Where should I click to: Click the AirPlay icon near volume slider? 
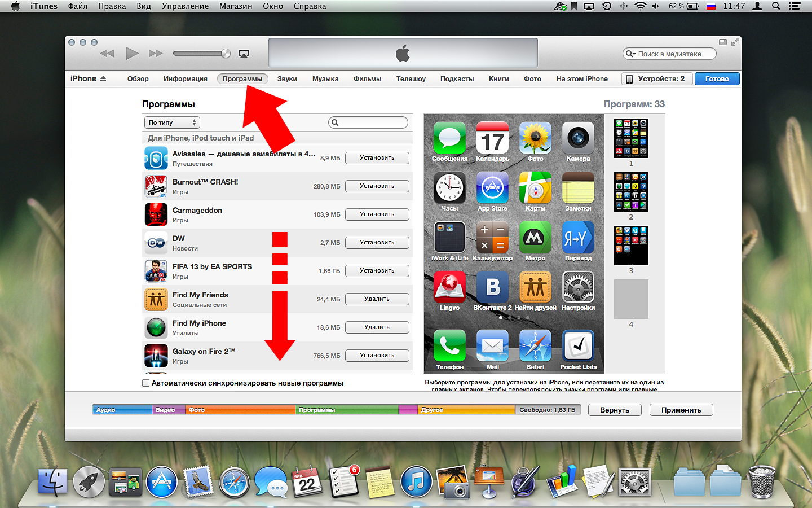point(244,54)
